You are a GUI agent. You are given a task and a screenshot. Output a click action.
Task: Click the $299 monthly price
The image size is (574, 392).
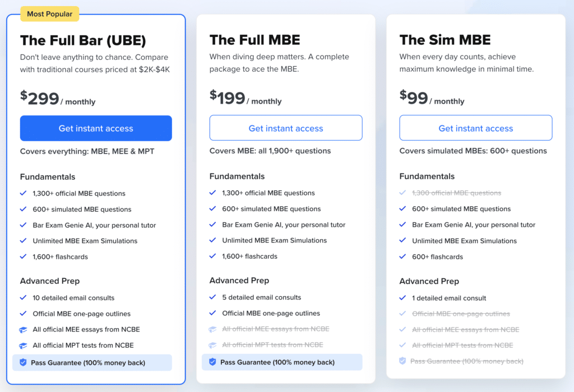click(x=58, y=99)
